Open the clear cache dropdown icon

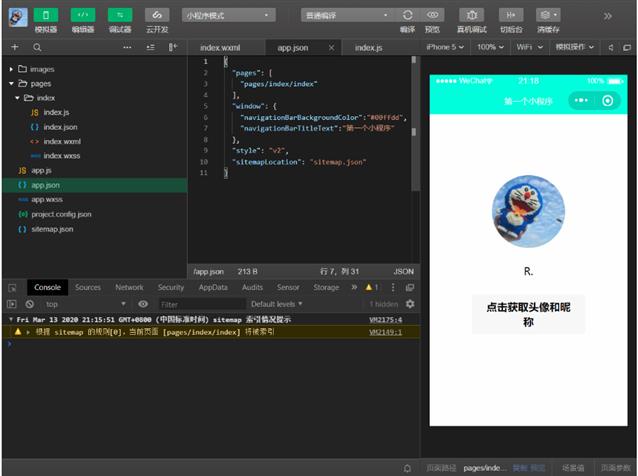548,15
